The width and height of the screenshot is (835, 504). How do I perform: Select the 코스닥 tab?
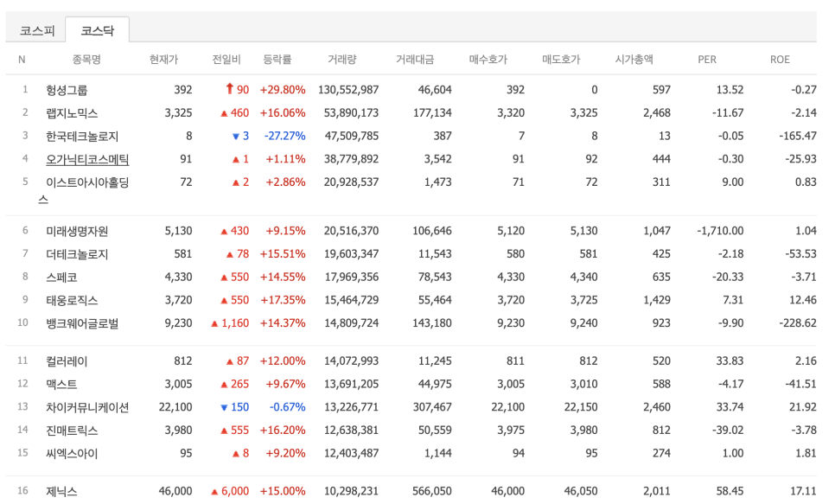click(98, 30)
